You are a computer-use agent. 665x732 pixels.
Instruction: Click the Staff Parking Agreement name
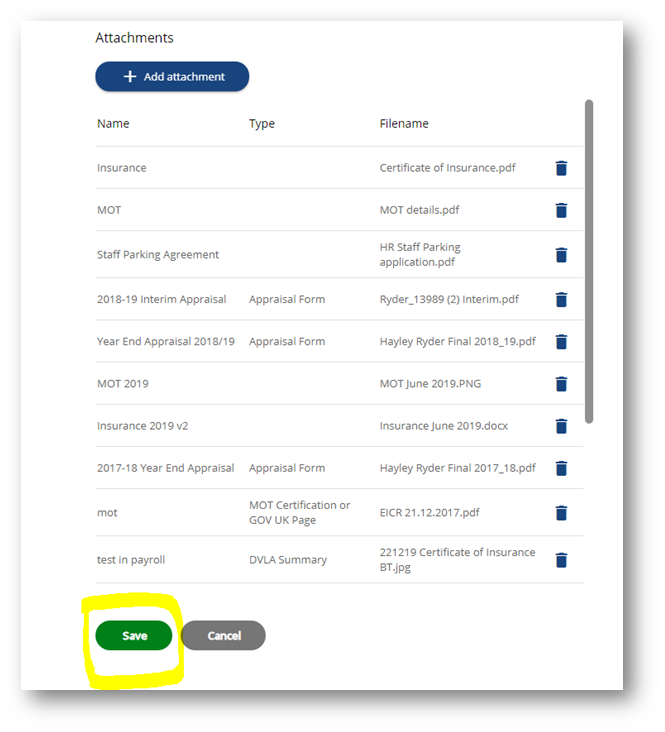tap(158, 254)
